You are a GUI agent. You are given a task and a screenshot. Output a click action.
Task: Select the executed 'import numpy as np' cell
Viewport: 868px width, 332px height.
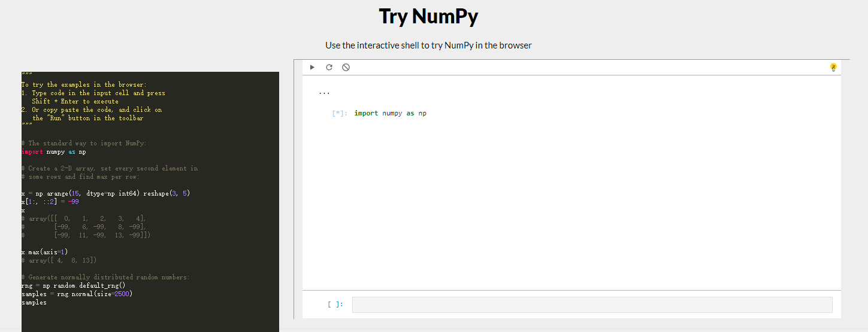[390, 114]
